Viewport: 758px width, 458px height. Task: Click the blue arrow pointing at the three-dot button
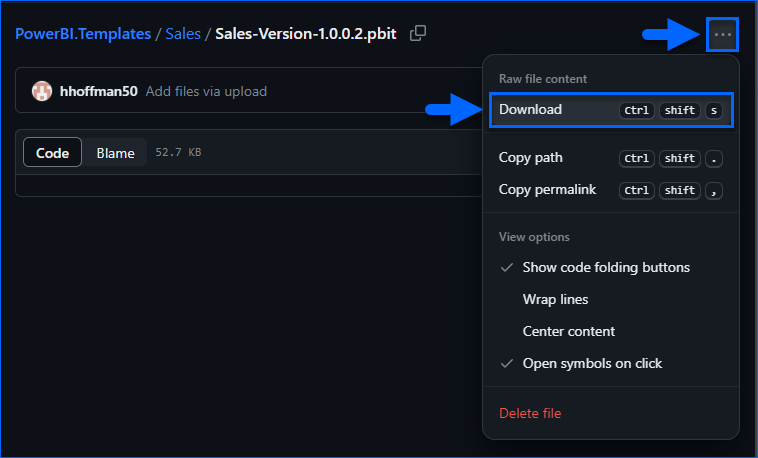point(670,35)
